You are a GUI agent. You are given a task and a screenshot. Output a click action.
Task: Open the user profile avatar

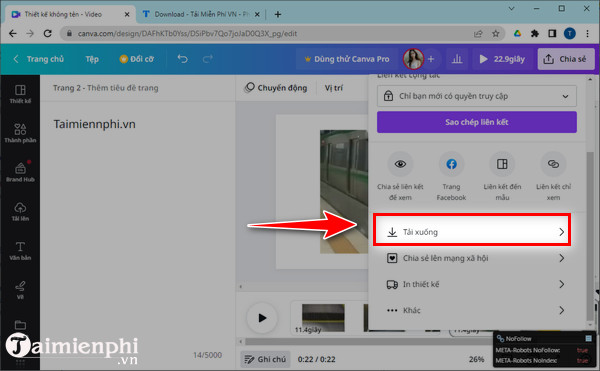(x=413, y=59)
